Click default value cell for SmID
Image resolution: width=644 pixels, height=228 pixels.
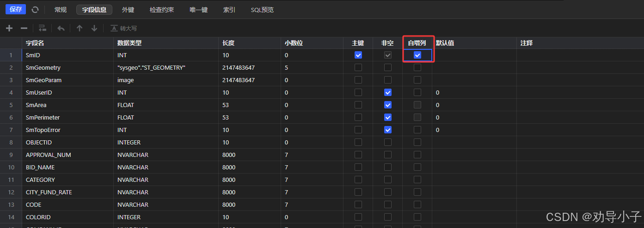[474, 55]
